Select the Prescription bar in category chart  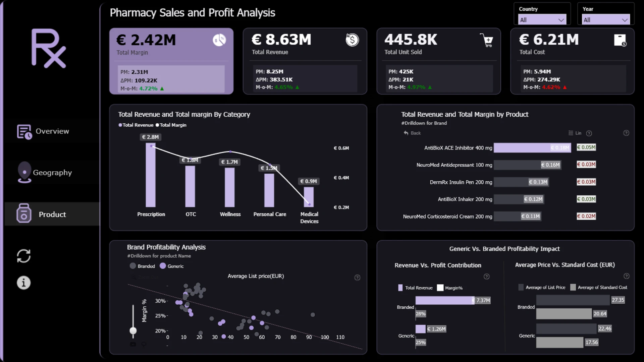[151, 175]
